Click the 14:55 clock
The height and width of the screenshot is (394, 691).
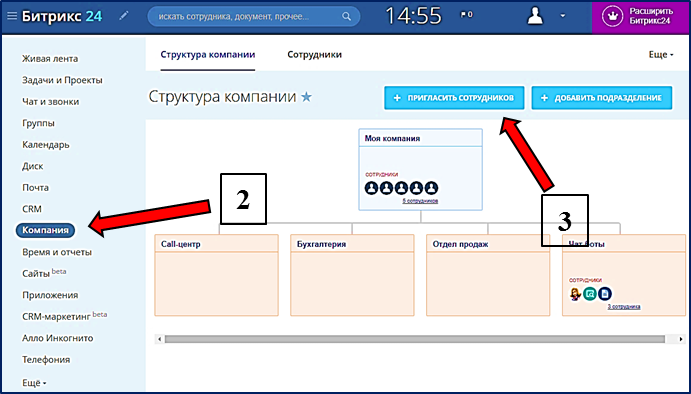point(413,16)
